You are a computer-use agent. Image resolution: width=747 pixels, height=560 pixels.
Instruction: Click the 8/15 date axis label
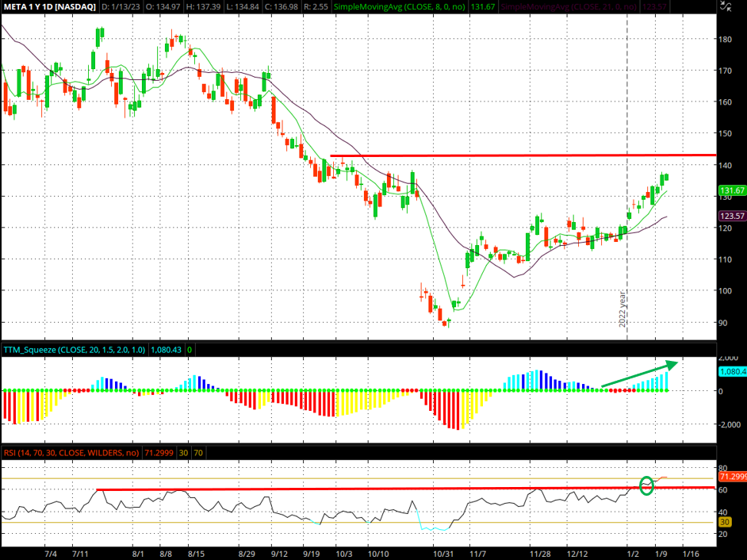point(197,554)
